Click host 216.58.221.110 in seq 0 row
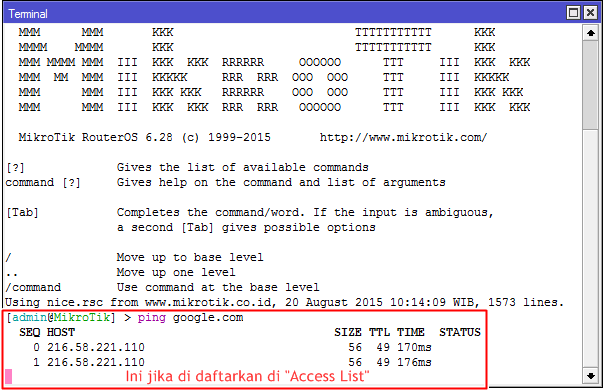The width and height of the screenshot is (603, 391). click(x=96, y=347)
